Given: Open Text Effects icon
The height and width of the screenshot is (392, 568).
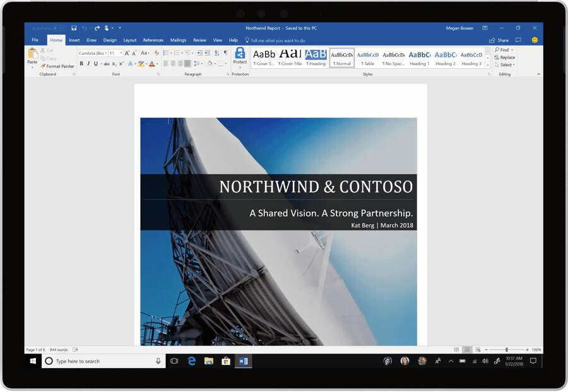Looking at the screenshot, I should click(131, 64).
